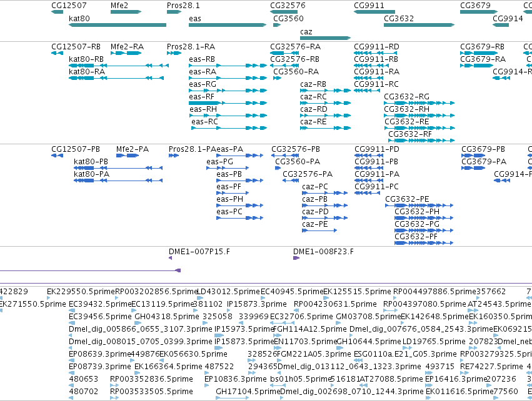Select the kat80-PB protein feature
The image size is (532, 401).
pos(118,168)
